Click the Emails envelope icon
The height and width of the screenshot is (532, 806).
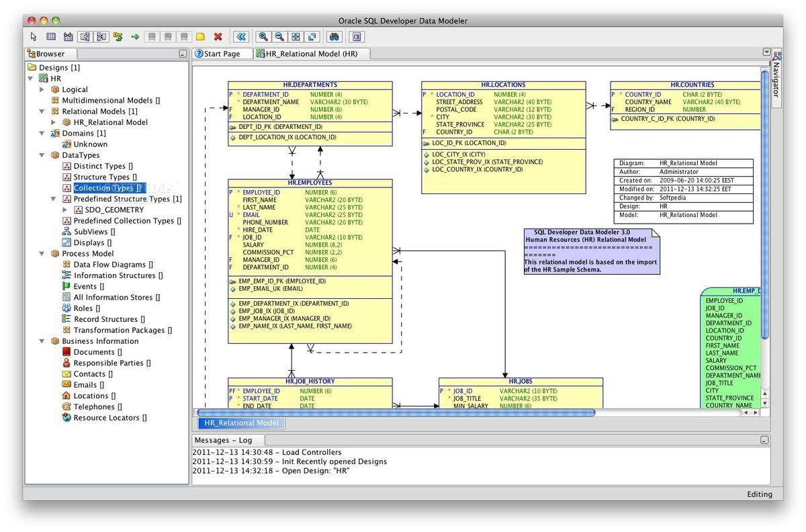point(66,385)
